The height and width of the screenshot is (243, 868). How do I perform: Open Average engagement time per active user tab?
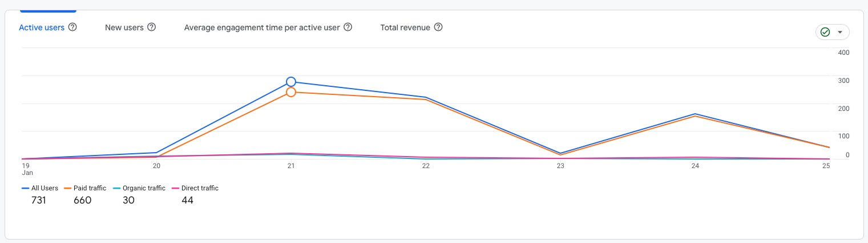tap(262, 27)
